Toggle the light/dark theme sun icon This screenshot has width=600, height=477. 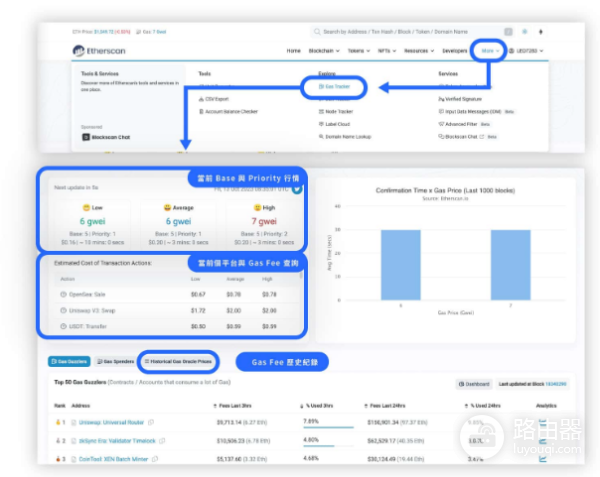pos(525,32)
